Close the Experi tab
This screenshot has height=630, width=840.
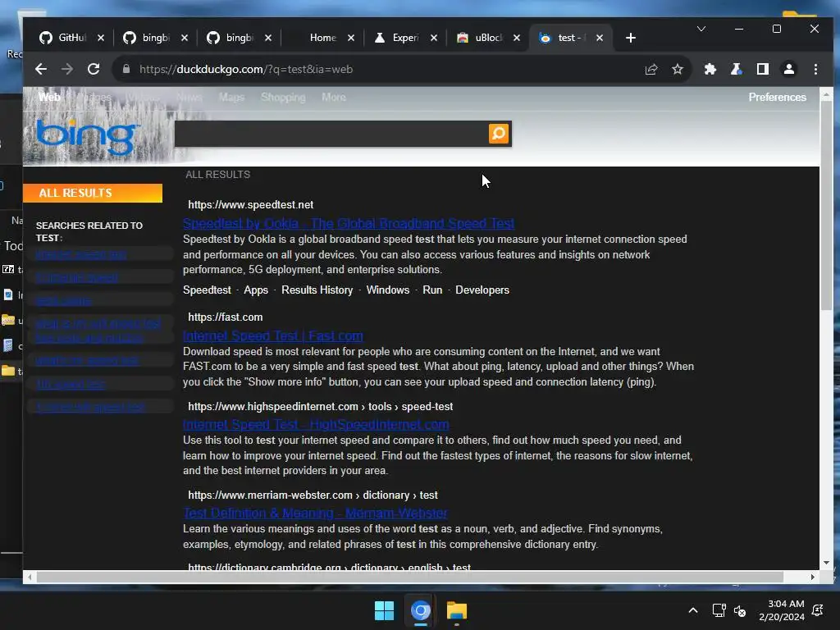[x=434, y=38]
